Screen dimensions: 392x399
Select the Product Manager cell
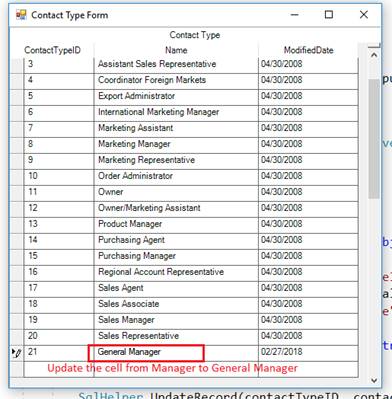pos(176,225)
